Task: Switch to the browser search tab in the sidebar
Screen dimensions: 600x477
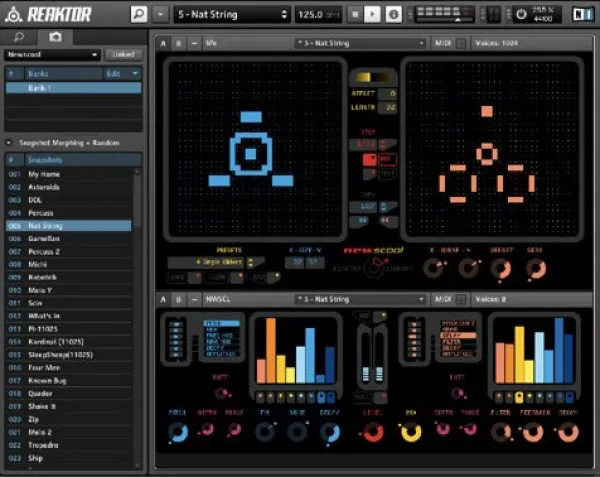Action: point(19,36)
